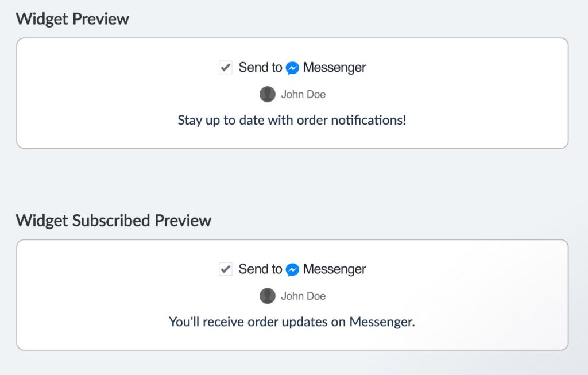
Task: Click the "Send to" label in Widget Preview
Action: point(260,68)
